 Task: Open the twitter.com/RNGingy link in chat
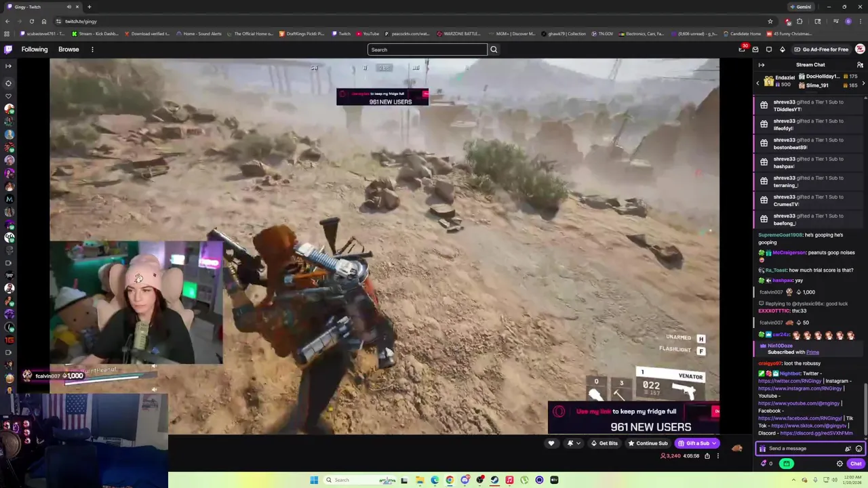pos(789,381)
